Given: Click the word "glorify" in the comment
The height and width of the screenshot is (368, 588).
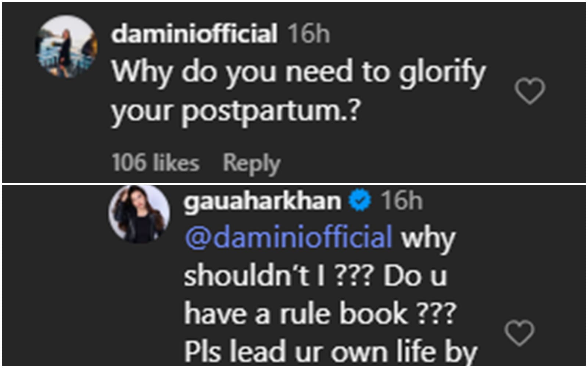Looking at the screenshot, I should click(x=442, y=72).
